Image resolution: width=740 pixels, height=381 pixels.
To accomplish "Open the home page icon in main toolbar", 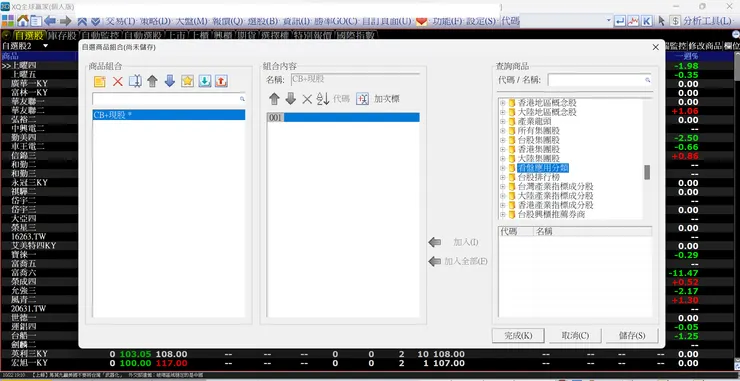I will tap(22, 21).
